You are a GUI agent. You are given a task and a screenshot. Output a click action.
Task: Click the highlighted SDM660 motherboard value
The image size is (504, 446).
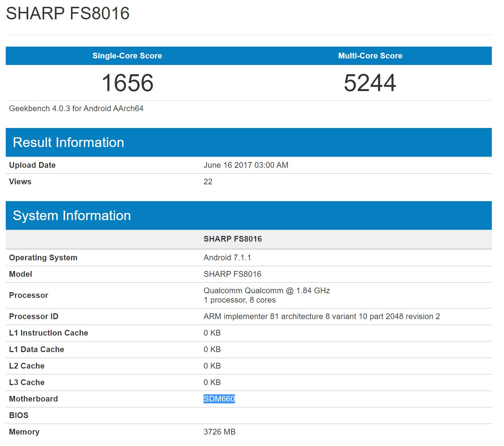tap(219, 399)
